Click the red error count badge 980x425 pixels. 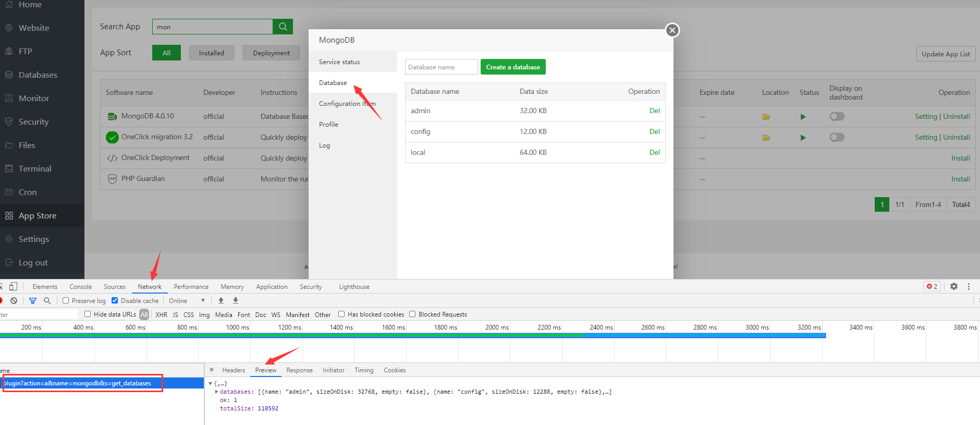(x=932, y=286)
